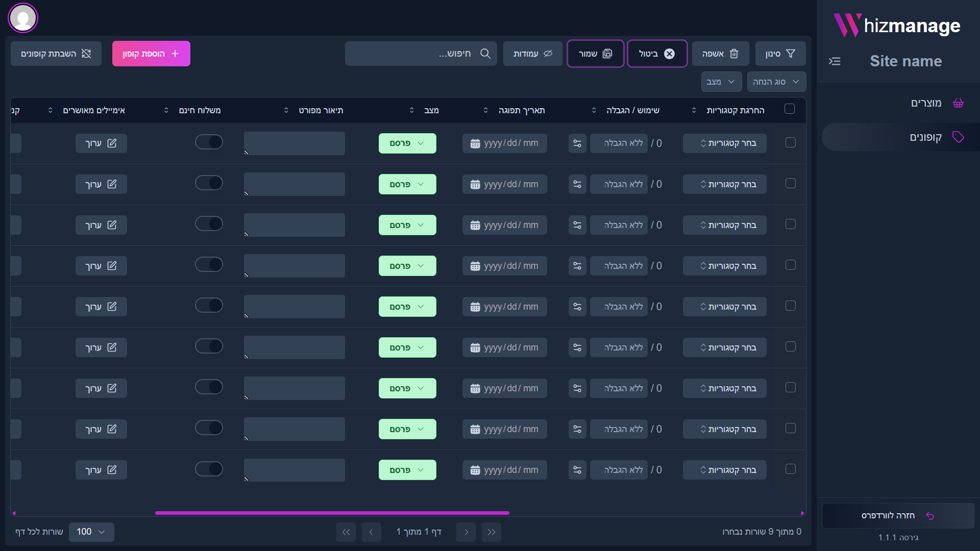Click the pink horizontal scrollbar thumb
Image resolution: width=980 pixels, height=551 pixels.
click(332, 513)
